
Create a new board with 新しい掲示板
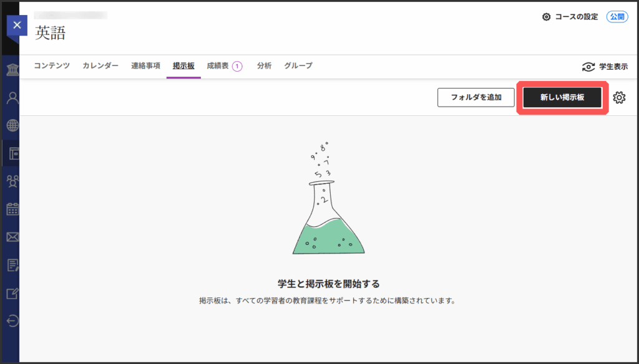[x=562, y=98]
